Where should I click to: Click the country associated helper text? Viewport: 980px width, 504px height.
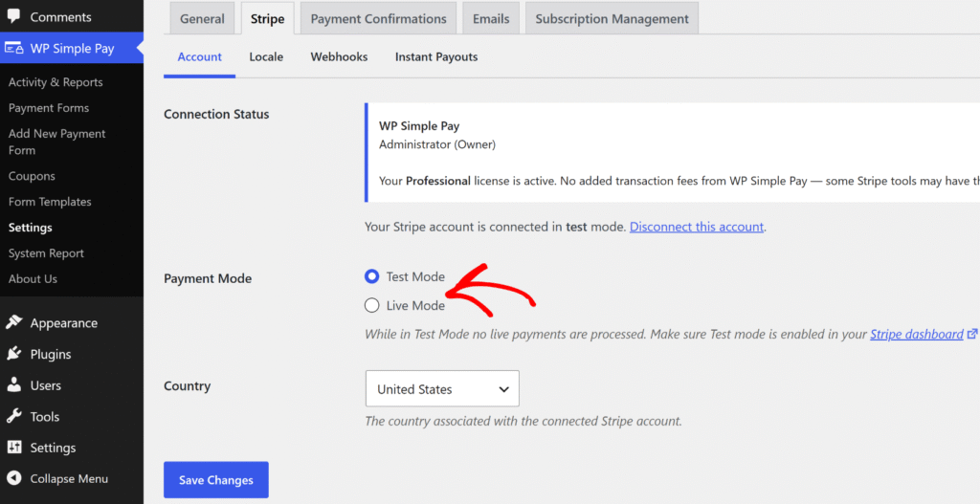point(523,421)
